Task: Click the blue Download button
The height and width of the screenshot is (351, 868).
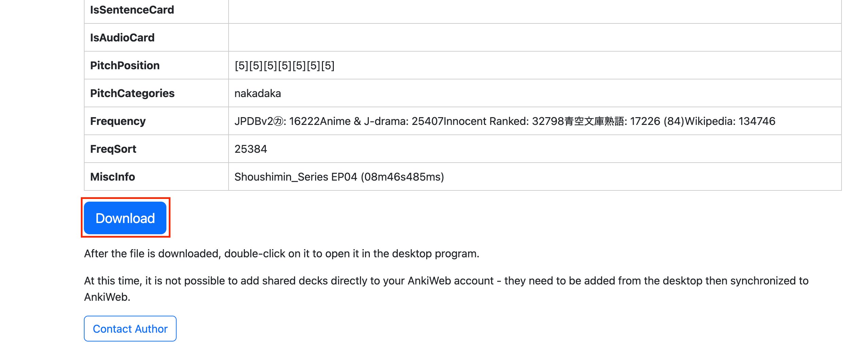Action: click(125, 218)
